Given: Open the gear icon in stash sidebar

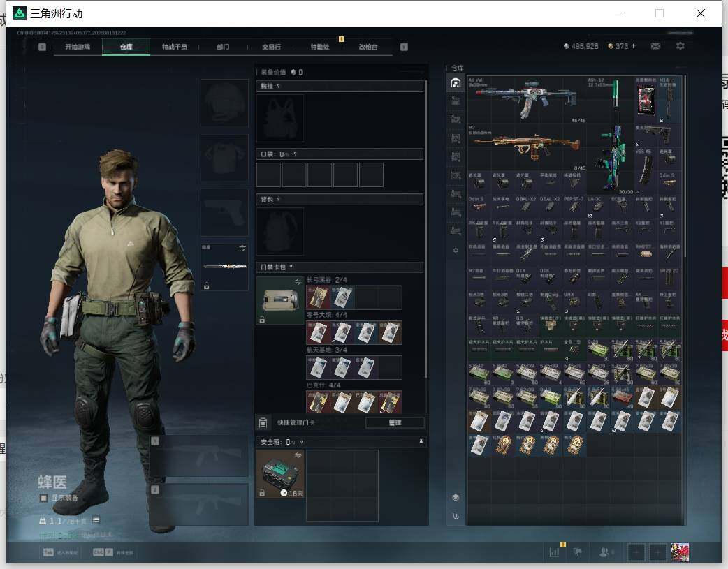Looking at the screenshot, I should pos(456,250).
